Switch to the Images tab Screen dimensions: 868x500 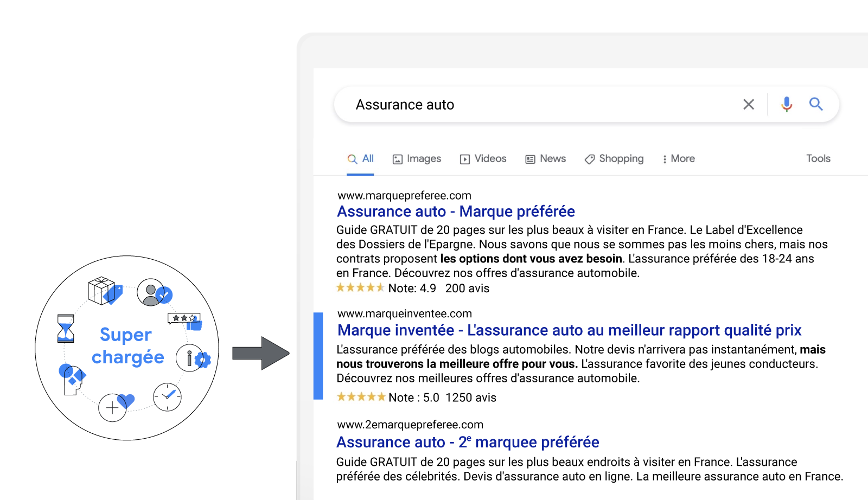pos(417,159)
